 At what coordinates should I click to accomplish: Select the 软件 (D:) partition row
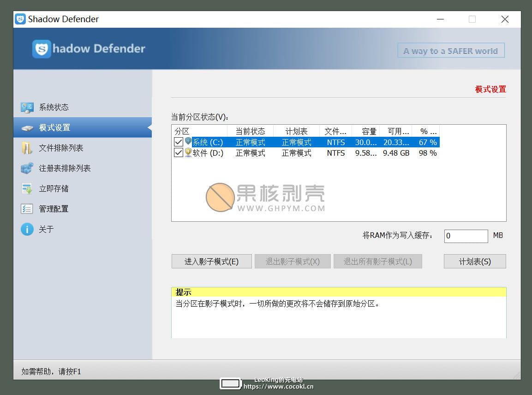(x=306, y=153)
